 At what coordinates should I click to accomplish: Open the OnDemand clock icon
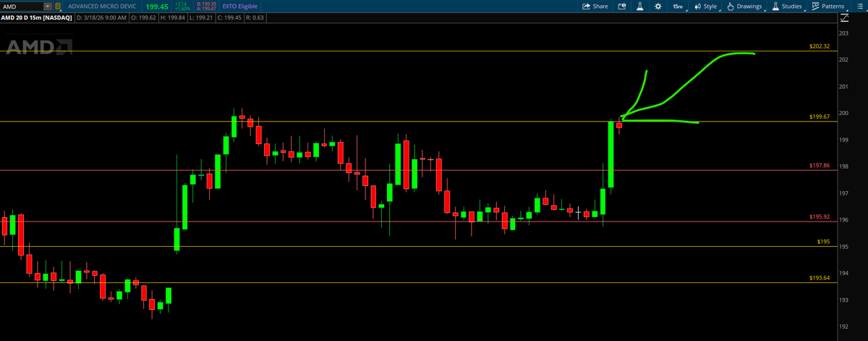coord(621,6)
